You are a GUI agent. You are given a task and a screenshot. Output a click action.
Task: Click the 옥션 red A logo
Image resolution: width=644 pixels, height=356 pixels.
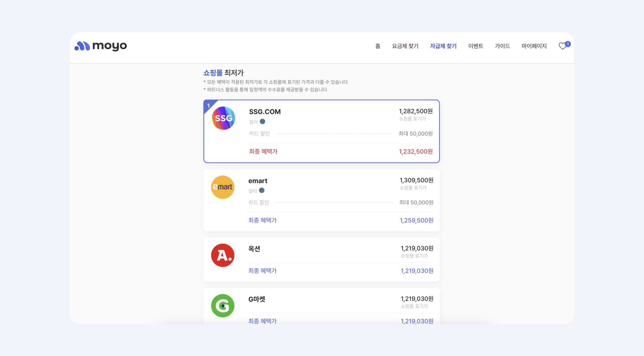pos(223,255)
